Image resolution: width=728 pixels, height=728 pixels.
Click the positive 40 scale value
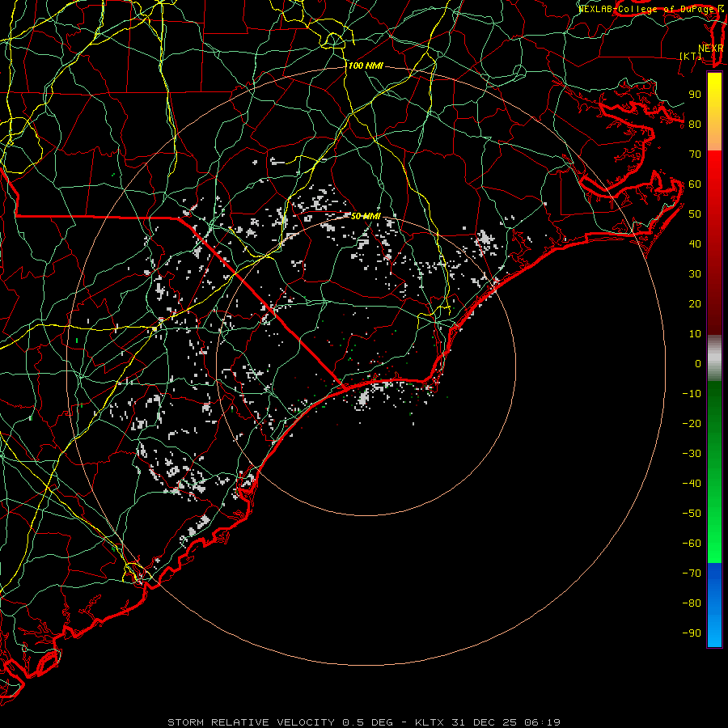click(x=695, y=244)
